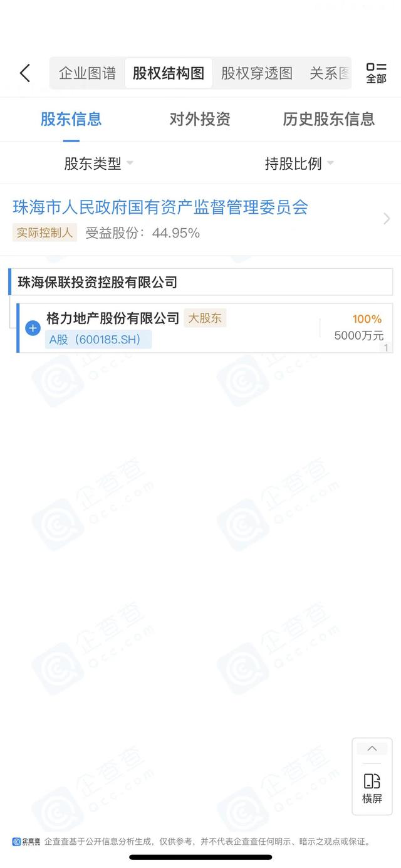This screenshot has width=401, height=868.
Task: Switch to the 股权穿透图 tab
Action: (x=257, y=73)
